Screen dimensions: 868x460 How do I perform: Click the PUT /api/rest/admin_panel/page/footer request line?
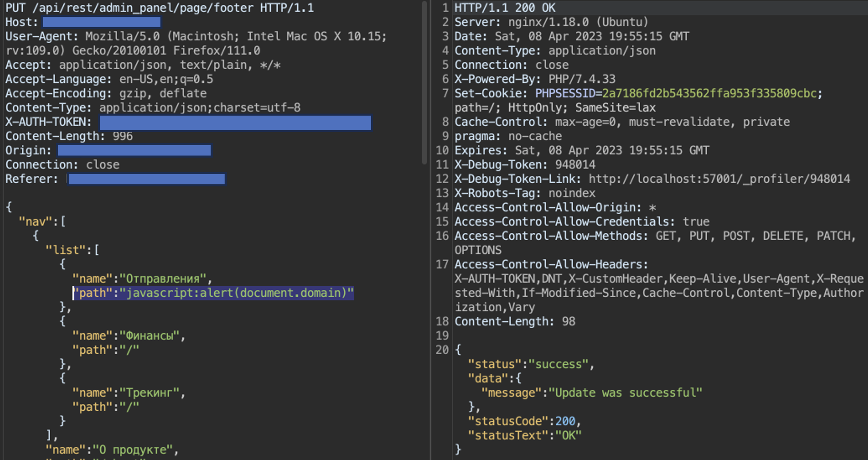point(160,8)
